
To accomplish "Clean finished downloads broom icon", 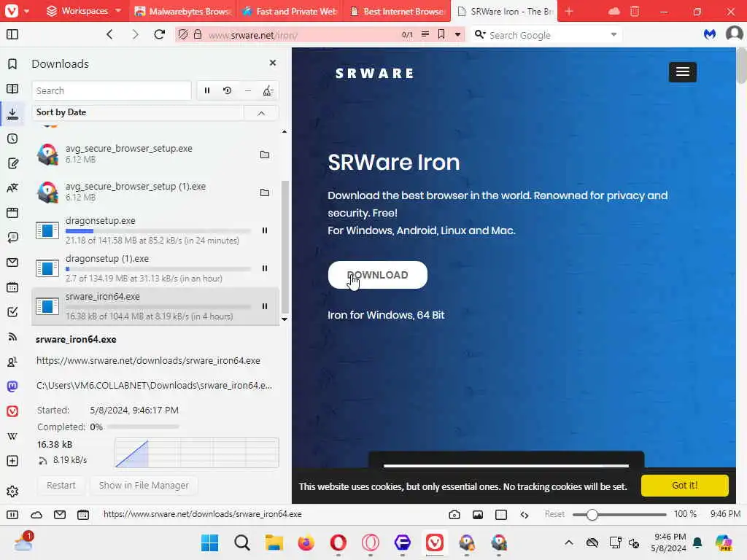I will [x=268, y=90].
